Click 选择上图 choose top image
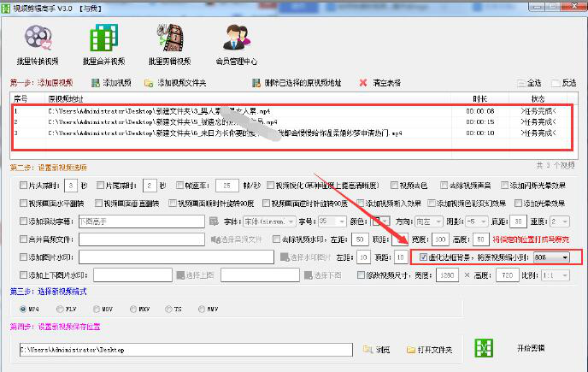588x372 pixels. point(195,275)
